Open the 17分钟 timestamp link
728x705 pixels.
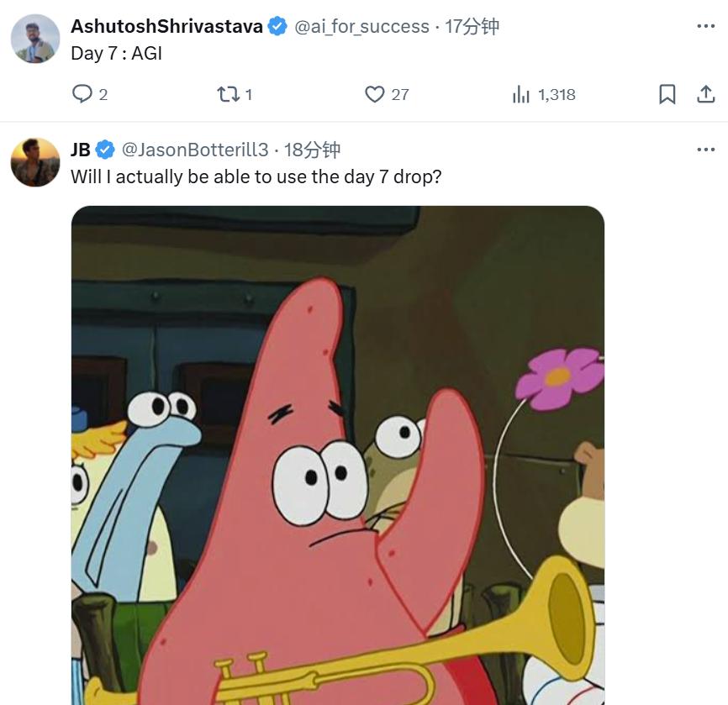pyautogui.click(x=472, y=27)
